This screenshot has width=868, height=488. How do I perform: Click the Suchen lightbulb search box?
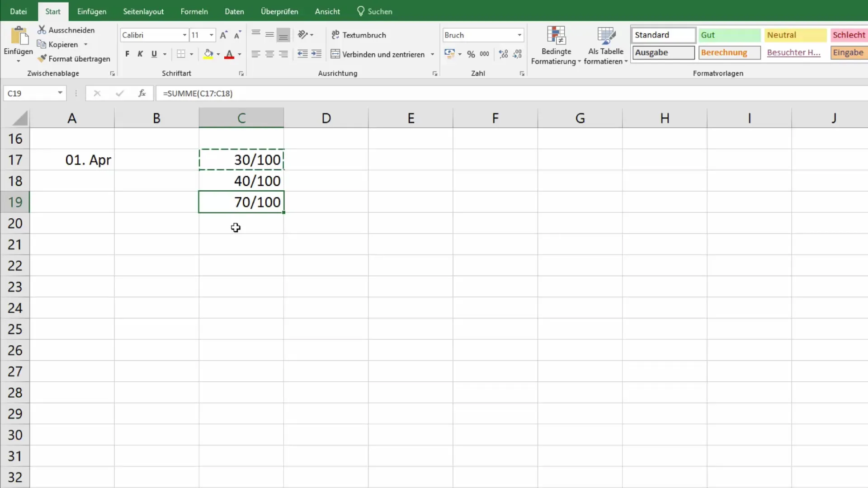click(x=375, y=11)
